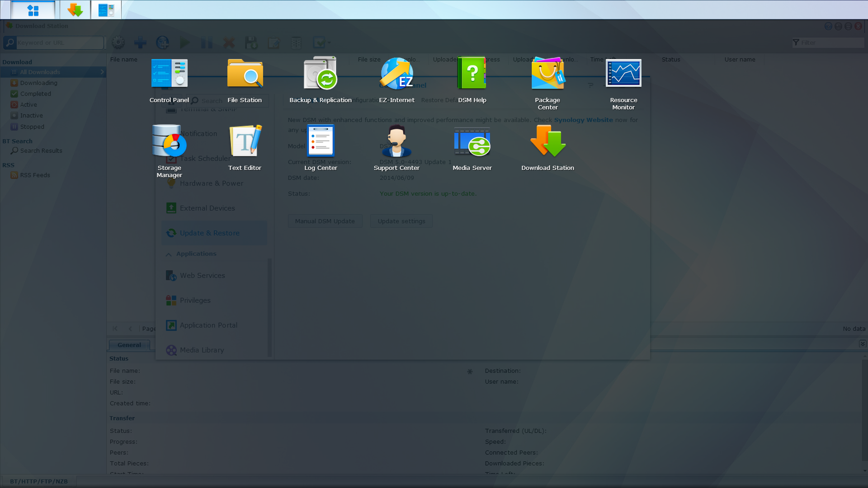This screenshot has width=868, height=488.
Task: Open the Download Station app icon
Action: click(x=547, y=148)
